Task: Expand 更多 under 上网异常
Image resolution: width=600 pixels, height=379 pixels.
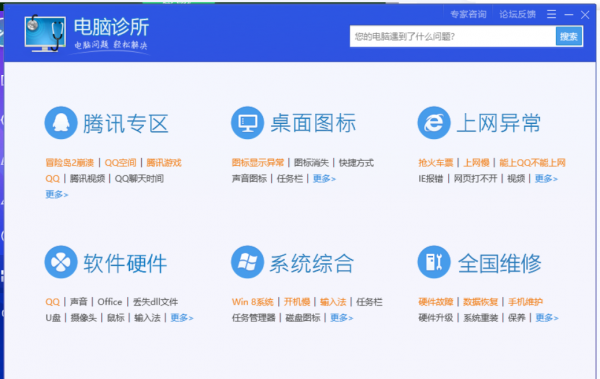Action: (x=546, y=178)
